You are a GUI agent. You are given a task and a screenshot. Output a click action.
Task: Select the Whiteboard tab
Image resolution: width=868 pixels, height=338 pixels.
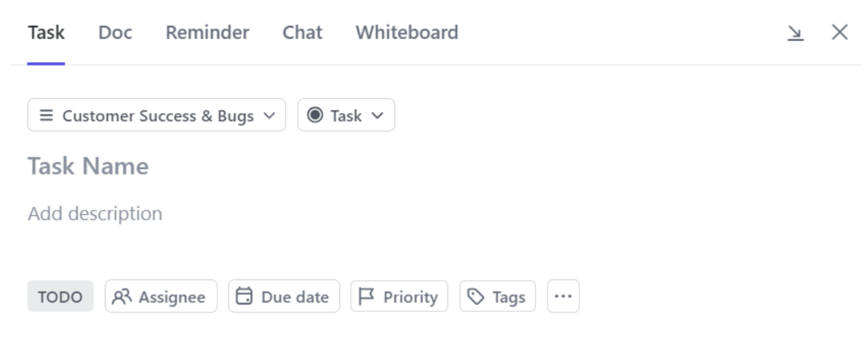pyautogui.click(x=407, y=33)
